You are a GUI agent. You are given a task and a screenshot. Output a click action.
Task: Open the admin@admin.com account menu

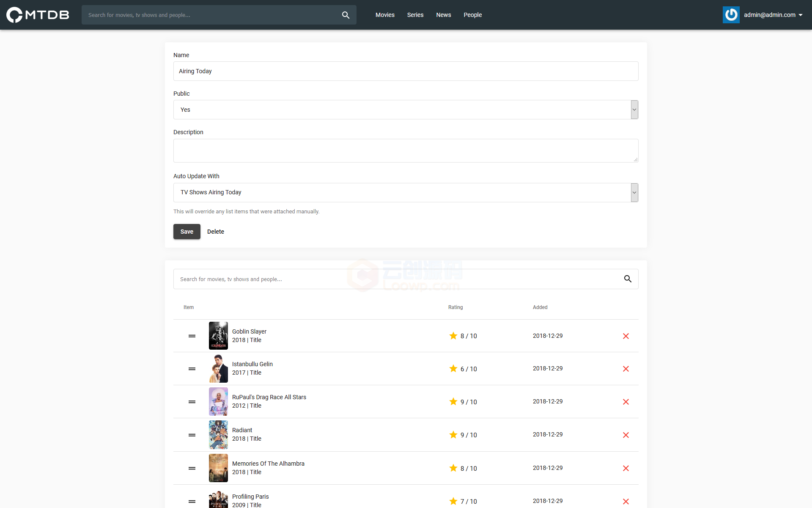pyautogui.click(x=773, y=15)
